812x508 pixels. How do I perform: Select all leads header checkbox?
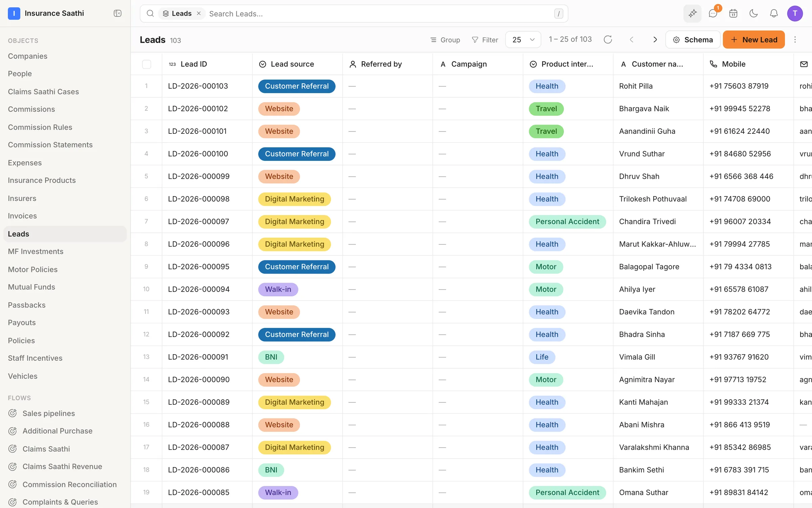click(146, 64)
